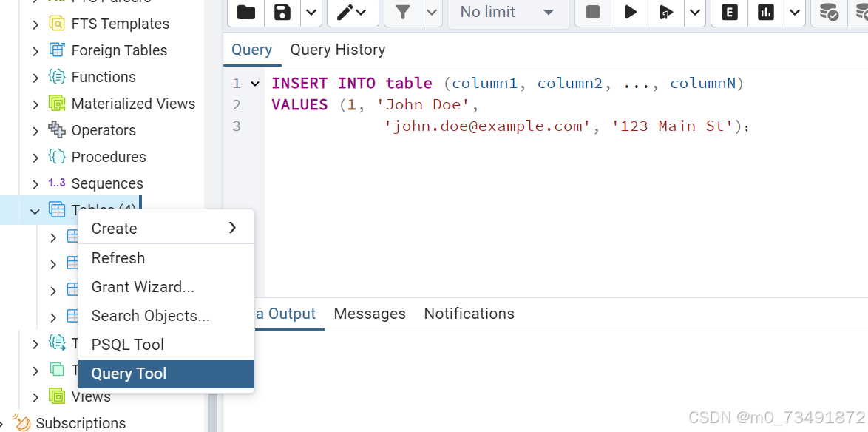This screenshot has width=868, height=432.
Task: Open file with the folder icon
Action: pyautogui.click(x=246, y=12)
